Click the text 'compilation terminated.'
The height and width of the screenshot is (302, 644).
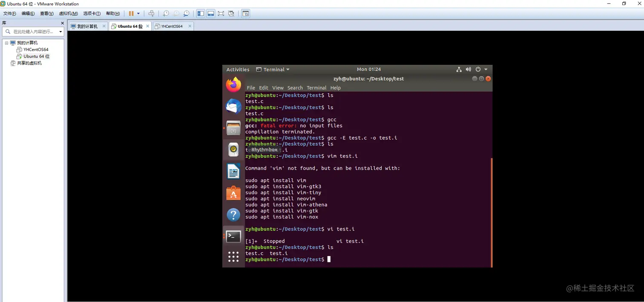click(x=280, y=132)
